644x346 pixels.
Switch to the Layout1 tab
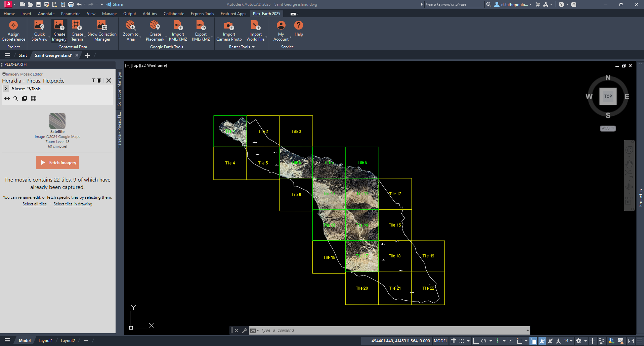pos(45,341)
